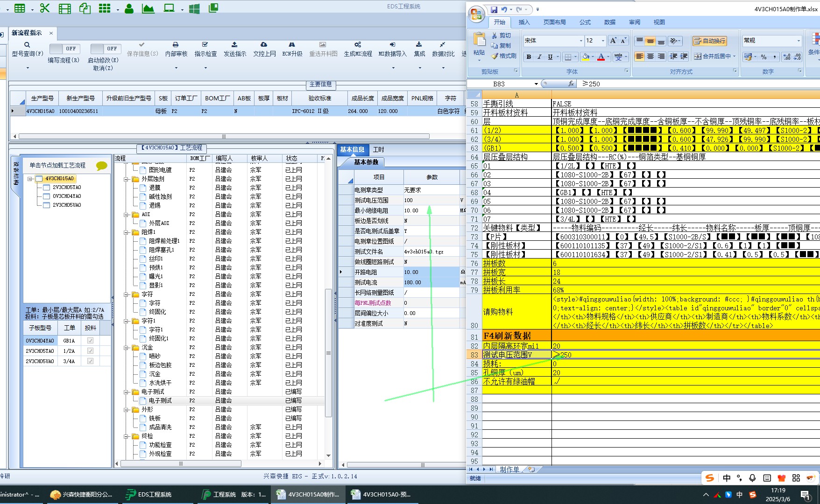The image size is (820, 504).
Task: Apply italic formatting in Excel
Action: pyautogui.click(x=539, y=57)
